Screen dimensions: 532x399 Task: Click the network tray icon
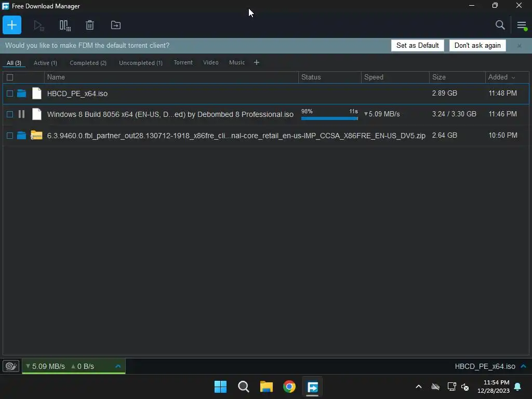pos(451,387)
